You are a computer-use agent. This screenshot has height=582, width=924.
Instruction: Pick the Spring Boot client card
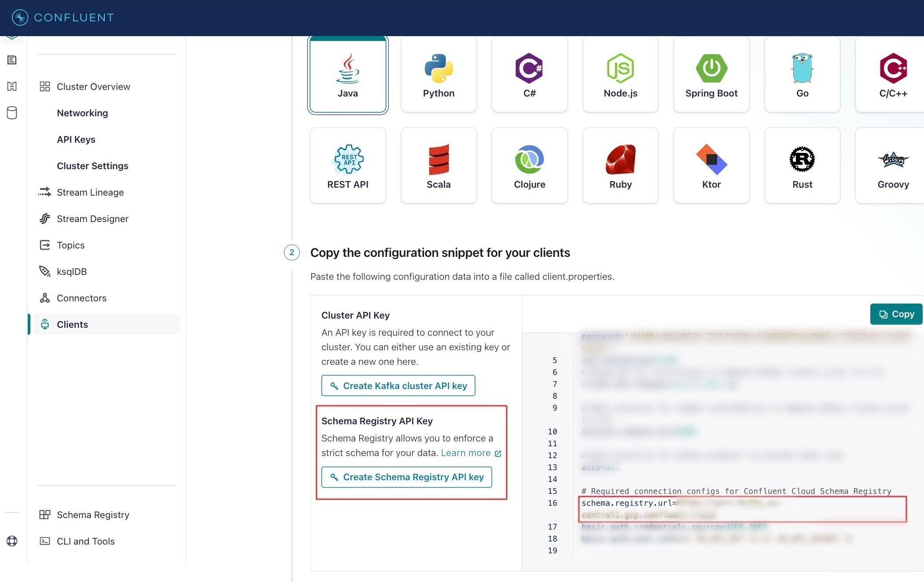711,74
